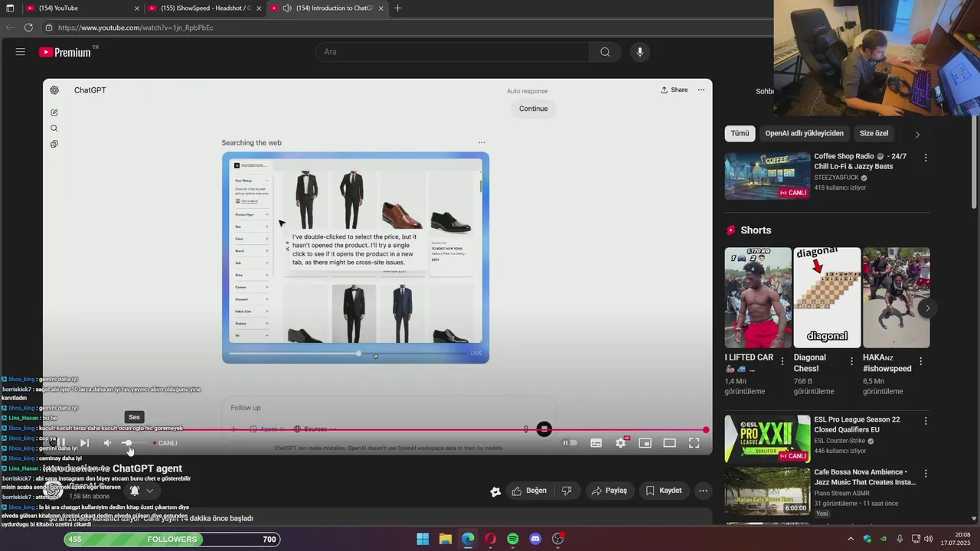Open the YouTube hamburger guide menu

[x=21, y=52]
